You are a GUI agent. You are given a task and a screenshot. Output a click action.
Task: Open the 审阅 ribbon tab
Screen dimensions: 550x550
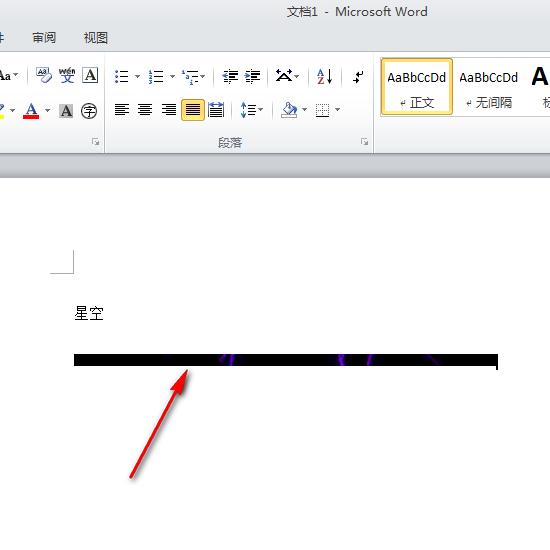coord(44,38)
